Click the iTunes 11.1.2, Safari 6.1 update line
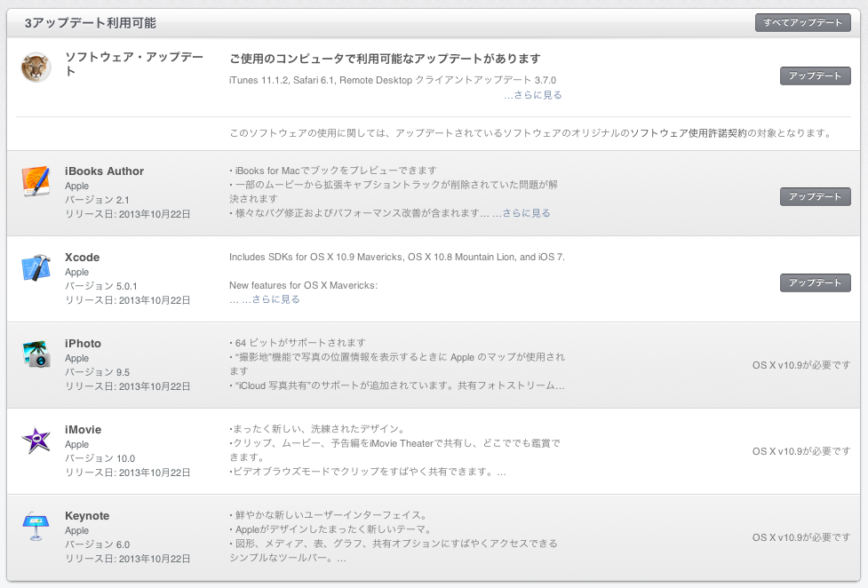The width and height of the screenshot is (868, 588). click(393, 80)
